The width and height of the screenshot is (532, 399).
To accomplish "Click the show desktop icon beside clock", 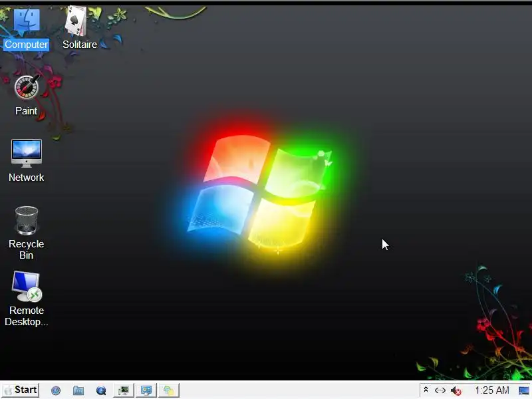I will 524,390.
